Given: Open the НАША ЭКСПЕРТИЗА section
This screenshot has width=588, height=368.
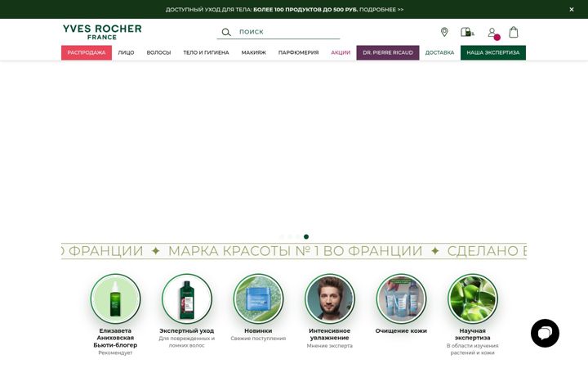Looking at the screenshot, I should (x=493, y=52).
